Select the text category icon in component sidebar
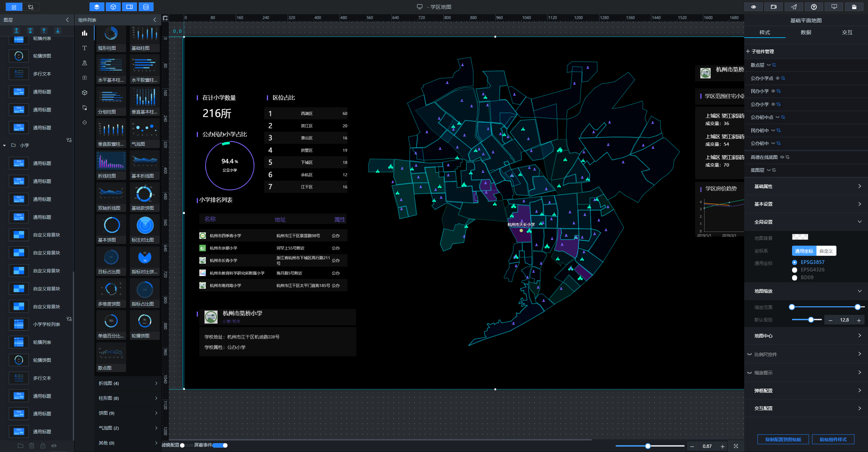This screenshot has width=868, height=452. (84, 48)
